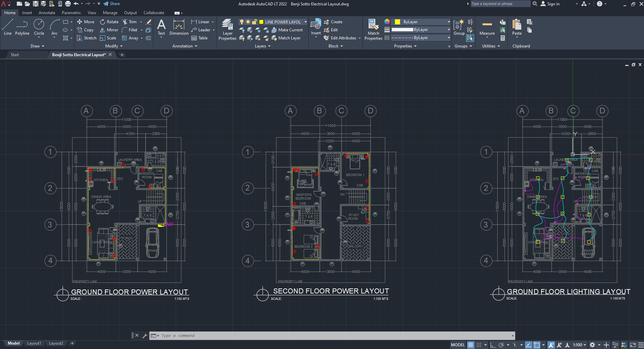Expand the Annotation panel

tap(185, 46)
